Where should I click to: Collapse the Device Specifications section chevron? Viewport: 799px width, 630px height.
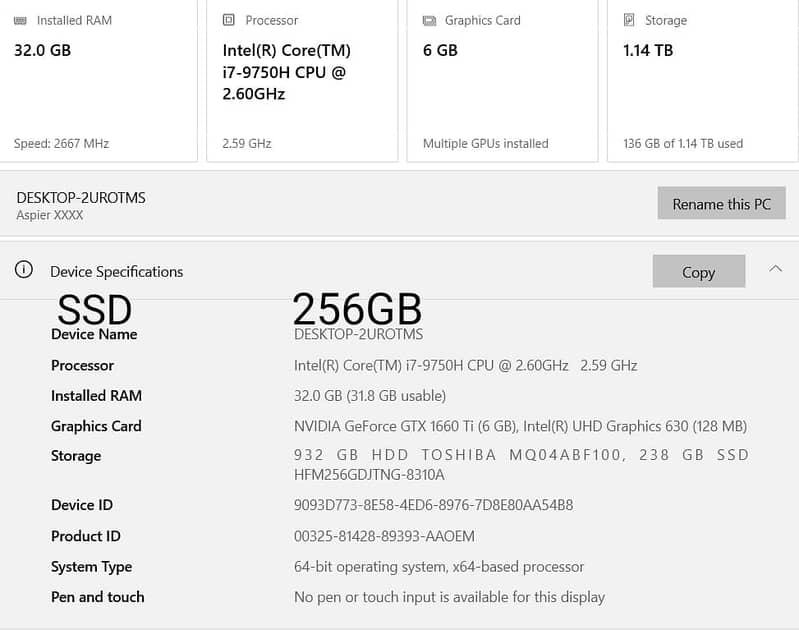coord(775,269)
